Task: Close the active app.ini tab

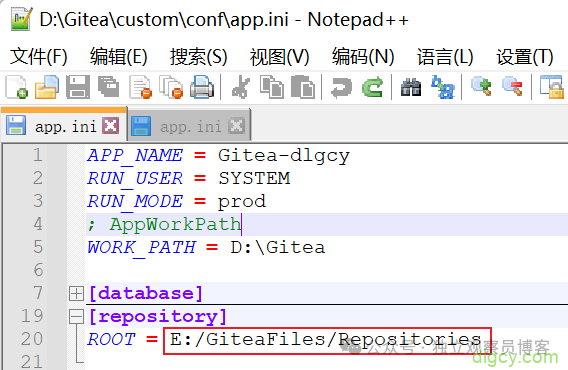Action: tap(110, 126)
